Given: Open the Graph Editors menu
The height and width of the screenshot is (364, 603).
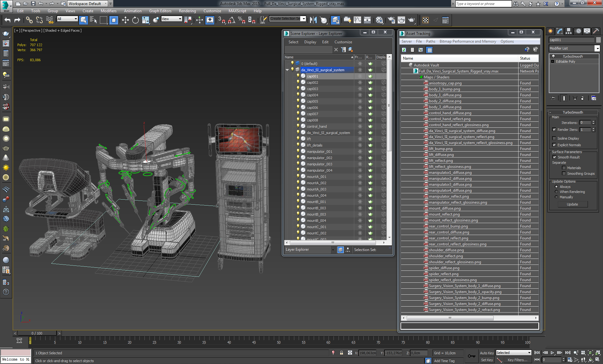Looking at the screenshot, I should (160, 11).
